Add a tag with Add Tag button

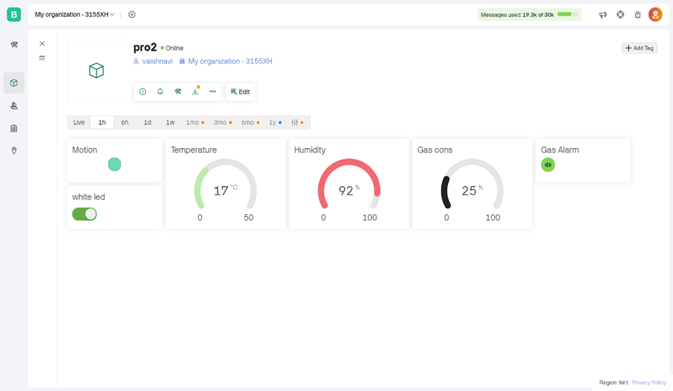(x=640, y=48)
